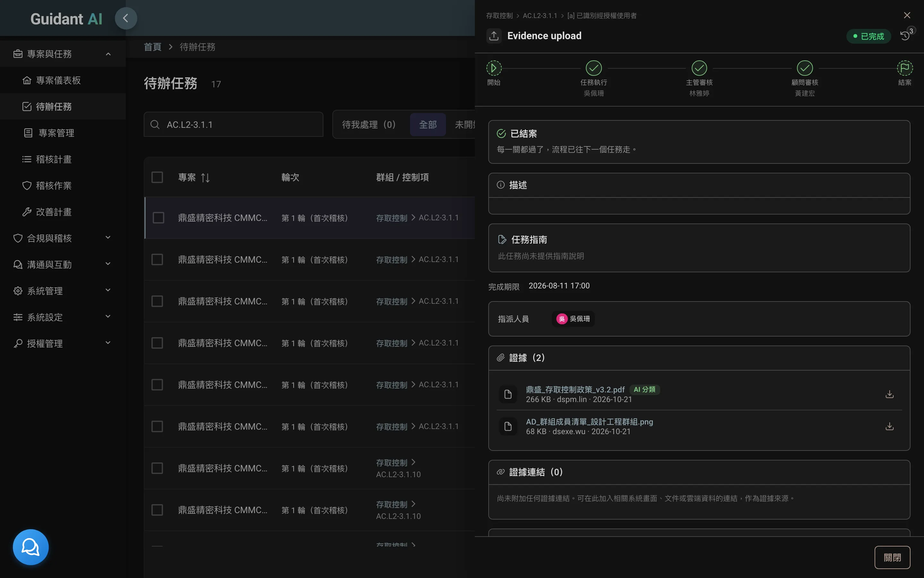This screenshot has height=578, width=924.
Task: Open the history icon with badge 3
Action: tap(905, 36)
